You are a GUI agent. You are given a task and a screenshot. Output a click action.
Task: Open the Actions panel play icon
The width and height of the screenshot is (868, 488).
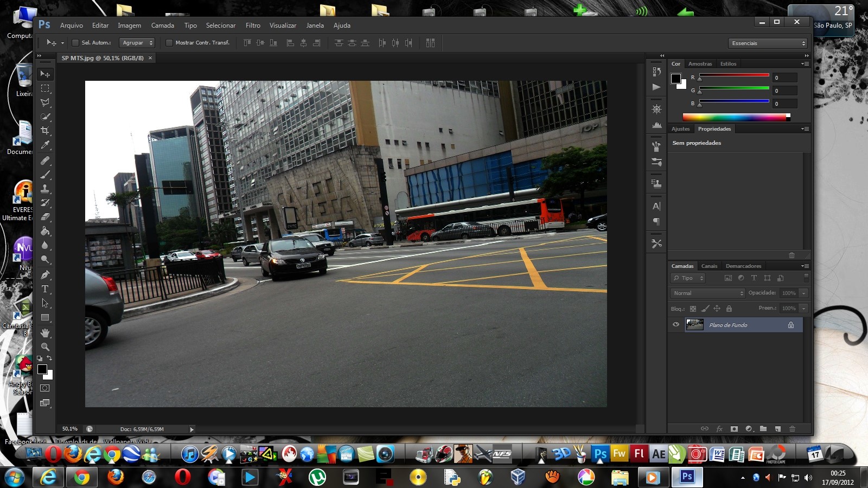(656, 87)
